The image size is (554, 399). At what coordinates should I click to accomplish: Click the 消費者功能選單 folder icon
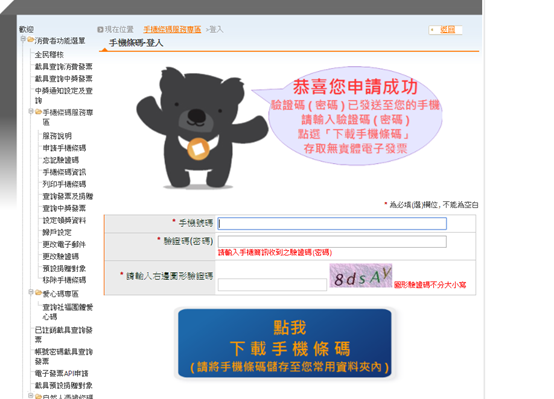pos(30,40)
